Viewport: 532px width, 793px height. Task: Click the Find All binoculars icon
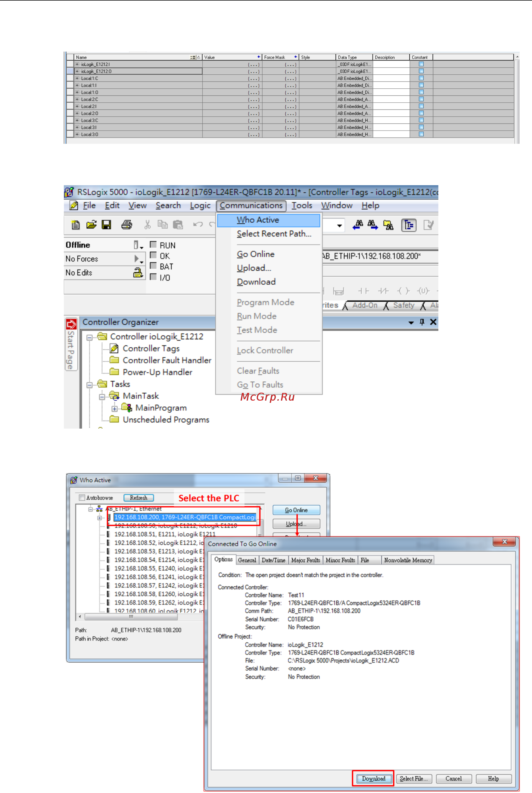coord(388,225)
